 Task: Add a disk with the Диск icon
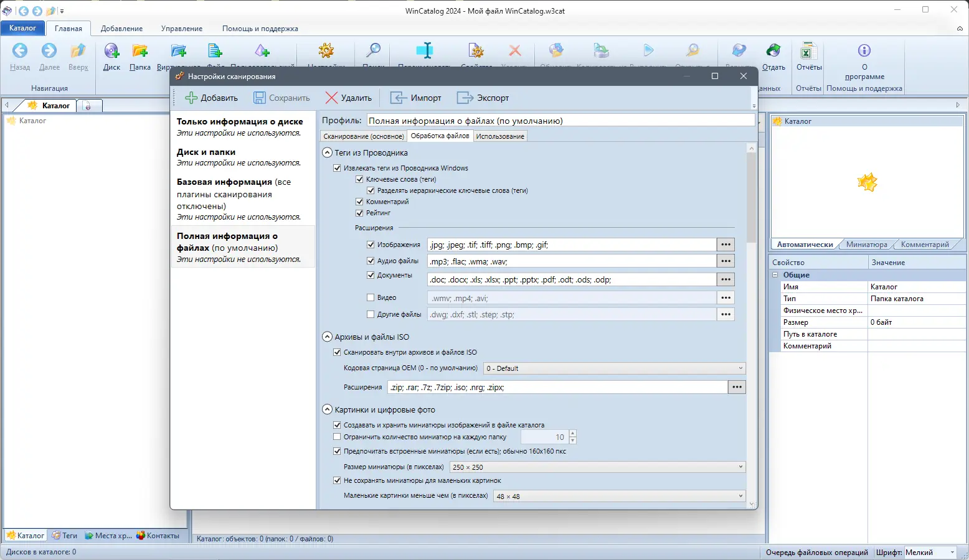[x=111, y=51]
